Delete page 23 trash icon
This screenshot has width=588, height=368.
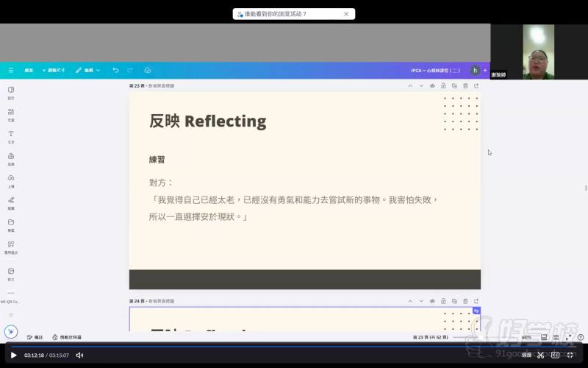[x=465, y=86]
